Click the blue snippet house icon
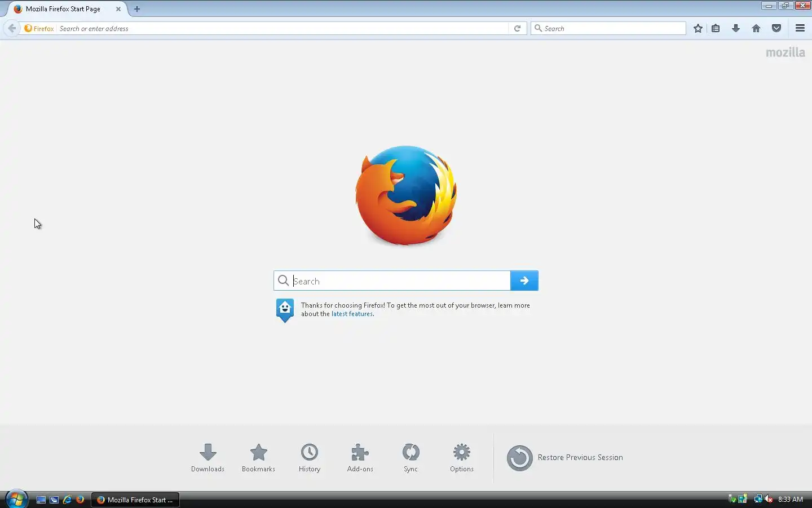This screenshot has height=508, width=812. (285, 310)
